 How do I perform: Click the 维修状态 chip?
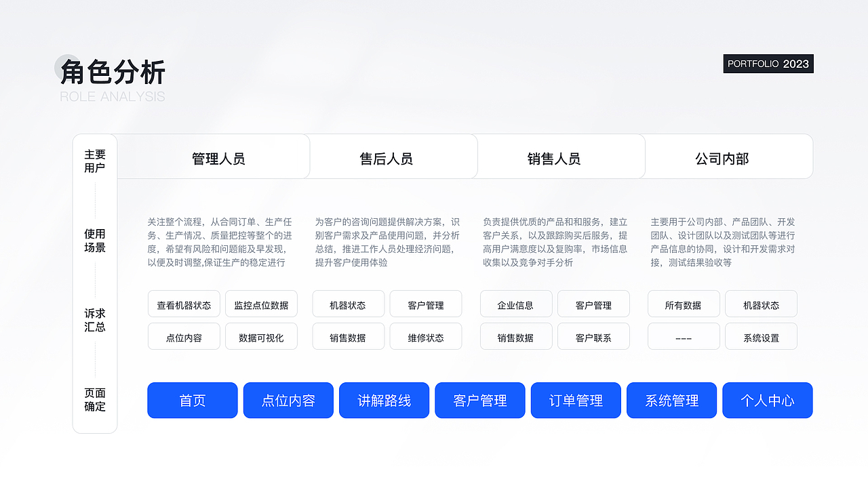[426, 337]
